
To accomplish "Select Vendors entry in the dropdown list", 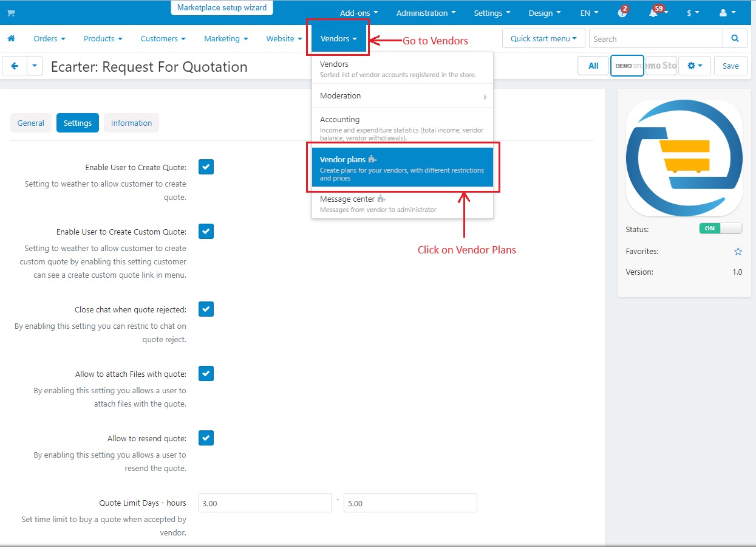I will (403, 69).
